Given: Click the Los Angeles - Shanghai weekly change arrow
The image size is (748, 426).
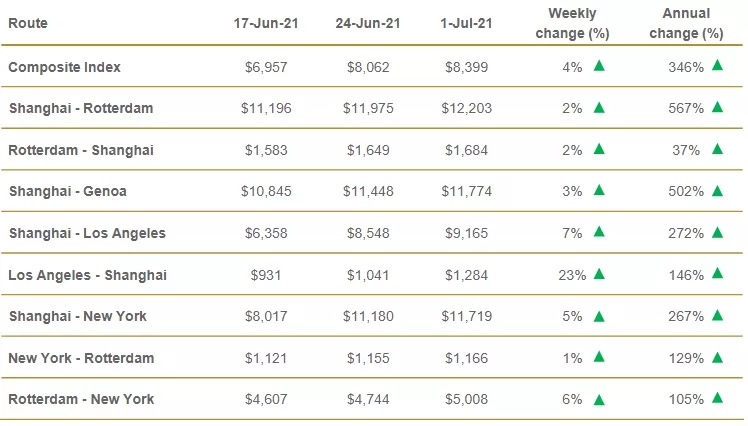Looking at the screenshot, I should coord(599,274).
